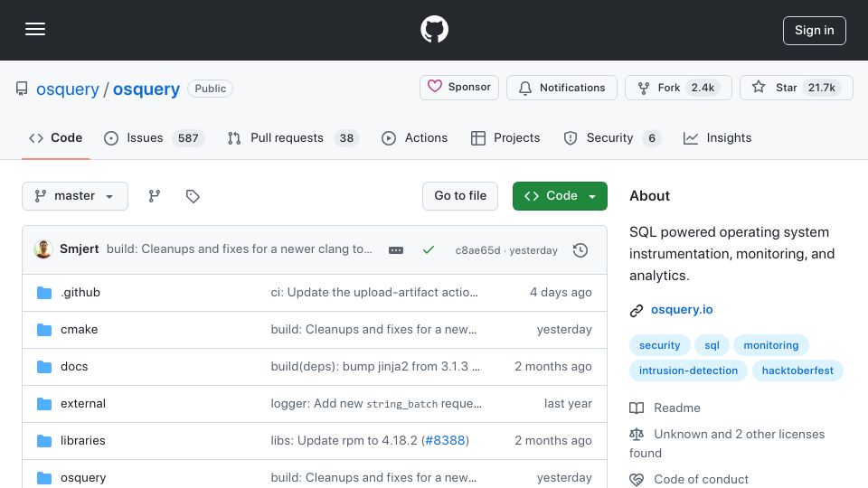Open commit 'ci: Update the upload-artifact' message
Image resolution: width=868 pixels, height=488 pixels.
click(374, 292)
